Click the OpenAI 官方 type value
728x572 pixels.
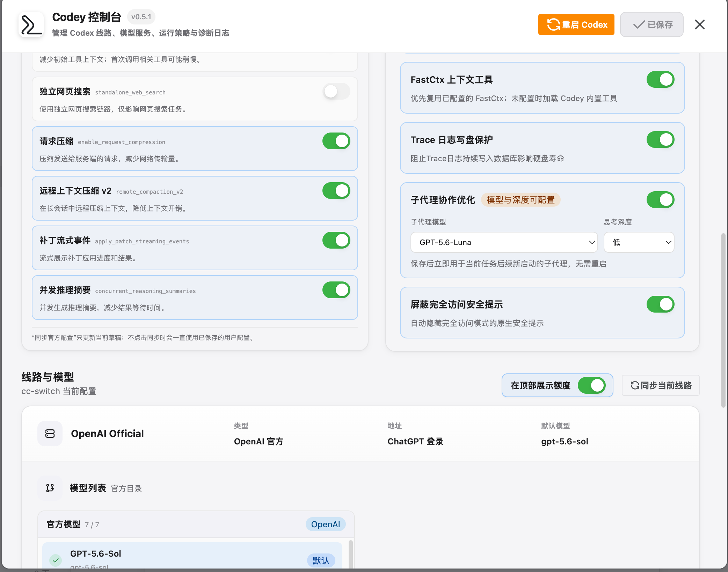tap(259, 442)
